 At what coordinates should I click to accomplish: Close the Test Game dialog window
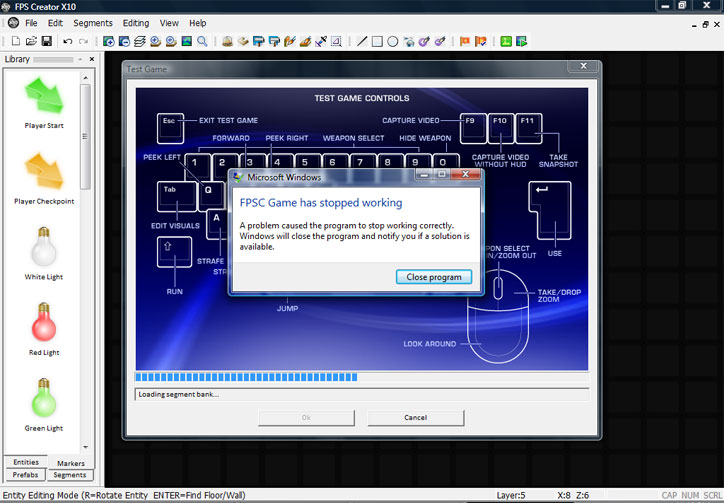[584, 66]
